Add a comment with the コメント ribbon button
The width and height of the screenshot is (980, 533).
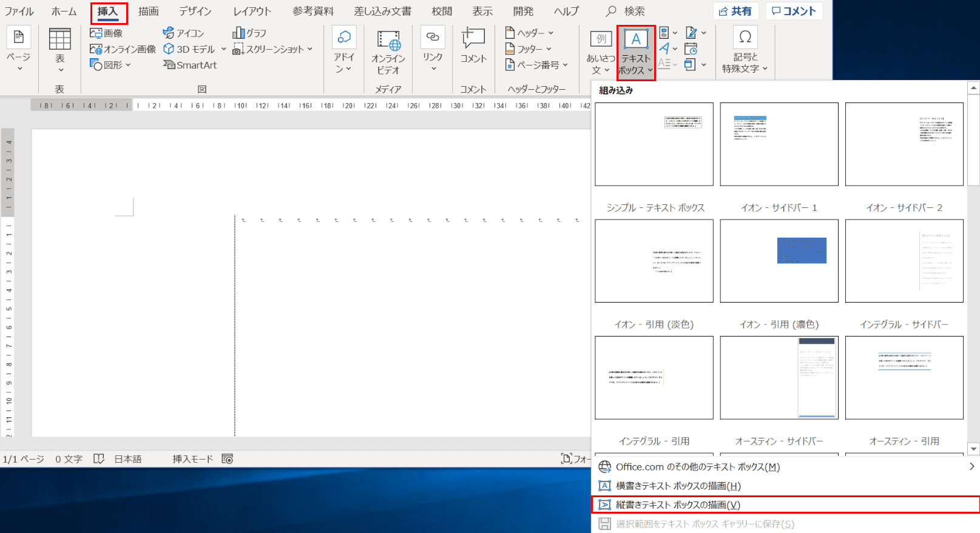click(x=473, y=47)
